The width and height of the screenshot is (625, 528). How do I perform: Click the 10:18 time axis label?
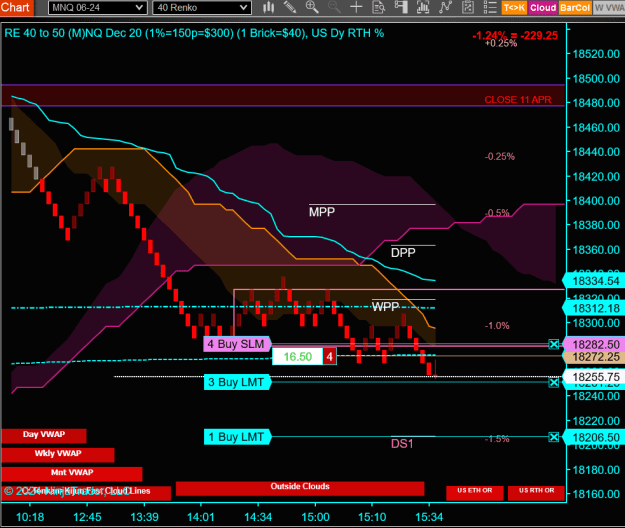click(30, 517)
